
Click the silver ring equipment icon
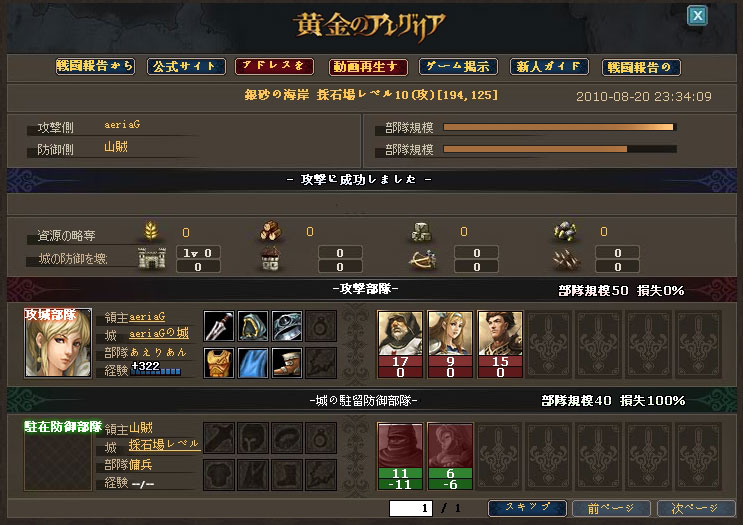tap(287, 326)
